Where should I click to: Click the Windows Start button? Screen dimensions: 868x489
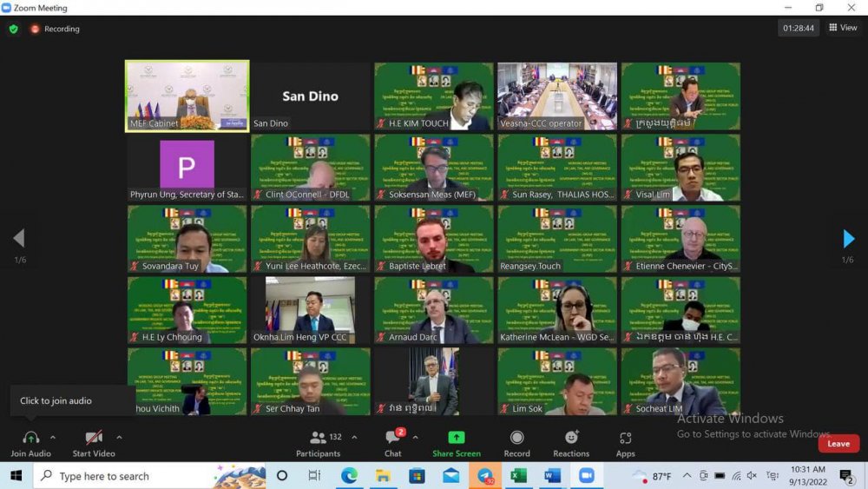[16, 476]
